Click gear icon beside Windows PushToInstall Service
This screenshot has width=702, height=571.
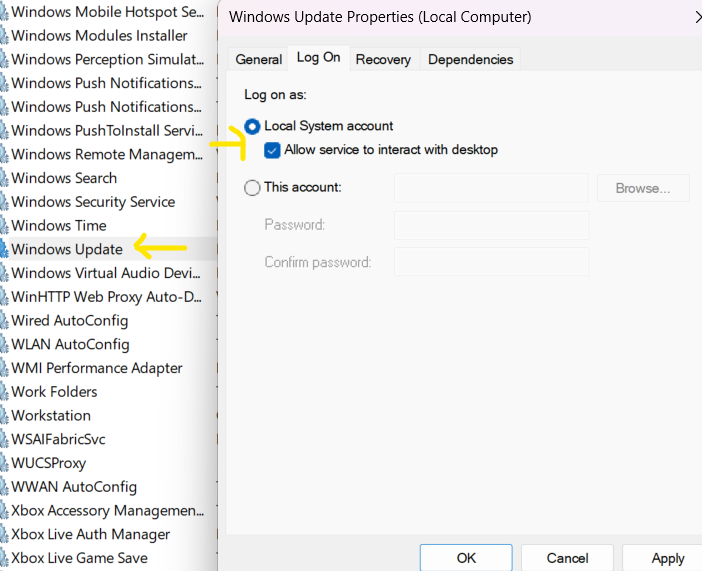(4, 131)
